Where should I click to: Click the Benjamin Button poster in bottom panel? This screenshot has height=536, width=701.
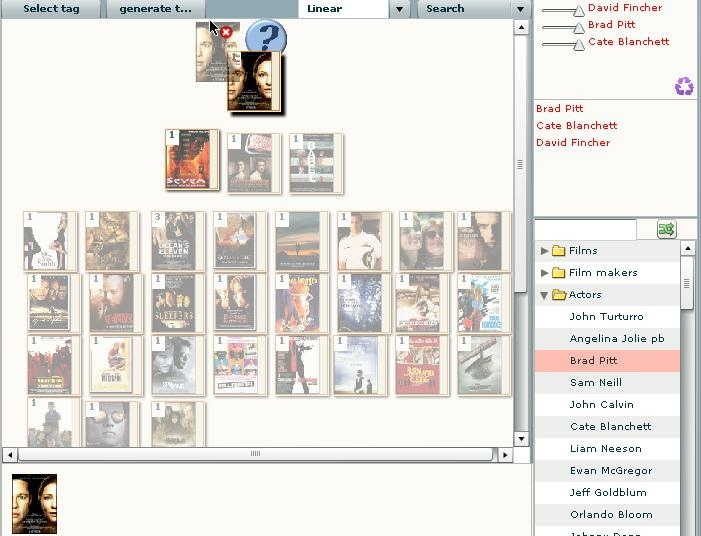click(34, 504)
